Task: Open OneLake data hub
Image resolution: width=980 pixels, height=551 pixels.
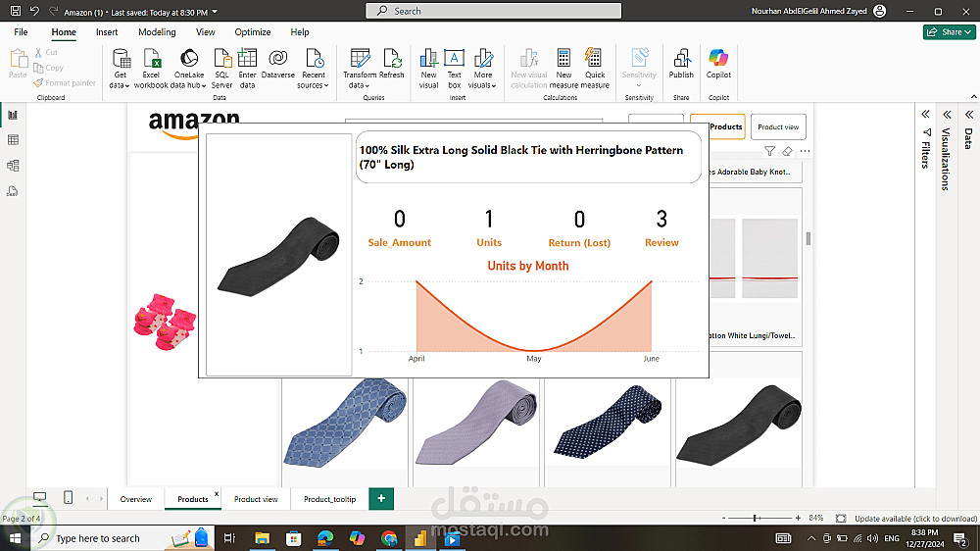Action: [189, 69]
